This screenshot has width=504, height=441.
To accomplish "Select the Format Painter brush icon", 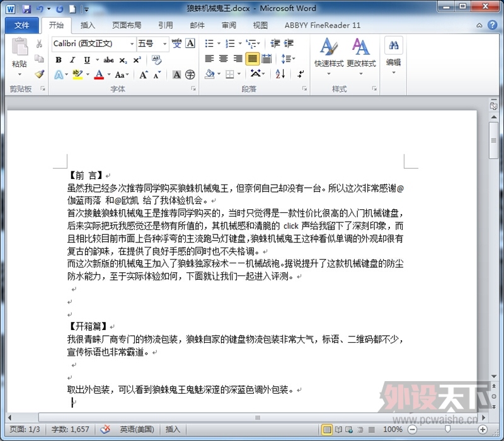I will pyautogui.click(x=39, y=74).
